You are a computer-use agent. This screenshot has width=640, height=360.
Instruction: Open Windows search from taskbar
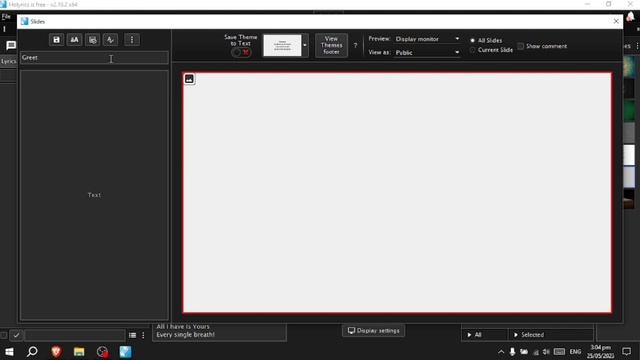(x=32, y=351)
